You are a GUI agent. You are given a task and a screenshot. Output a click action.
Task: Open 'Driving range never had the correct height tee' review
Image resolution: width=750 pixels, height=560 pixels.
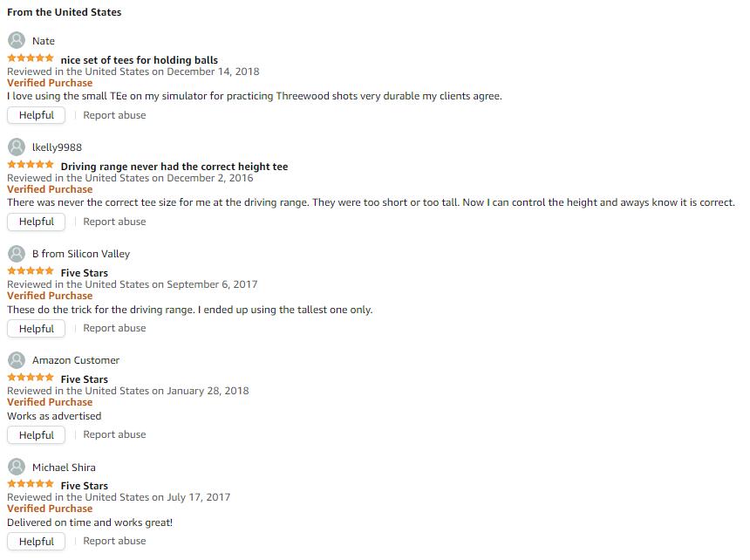(x=174, y=167)
